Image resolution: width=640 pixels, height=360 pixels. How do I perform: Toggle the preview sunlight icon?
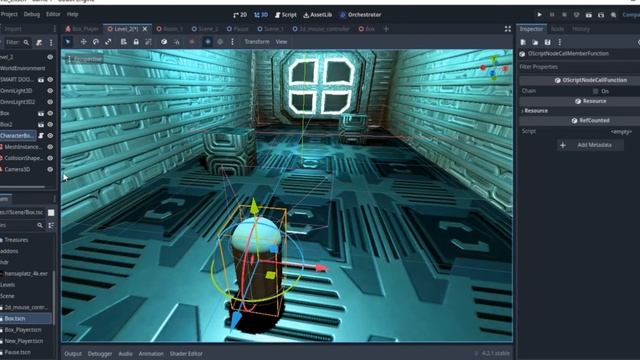click(x=207, y=42)
